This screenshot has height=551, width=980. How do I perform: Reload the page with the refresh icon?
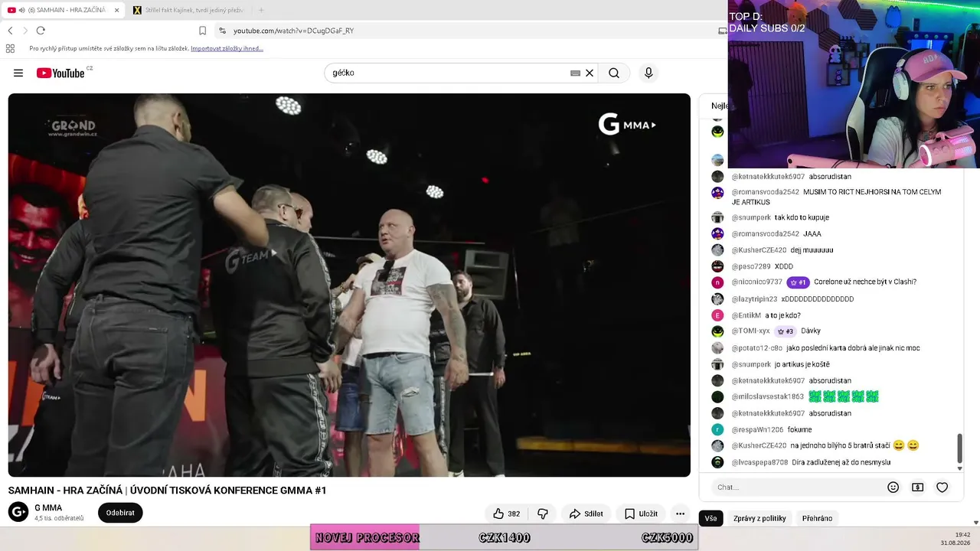tap(41, 31)
